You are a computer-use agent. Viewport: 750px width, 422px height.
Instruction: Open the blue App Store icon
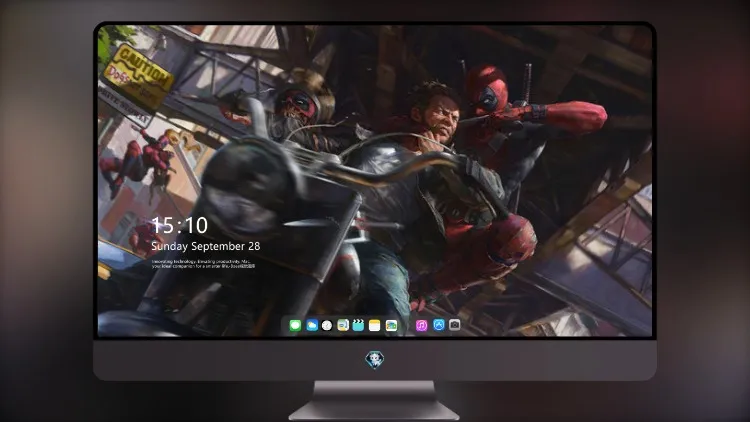439,325
